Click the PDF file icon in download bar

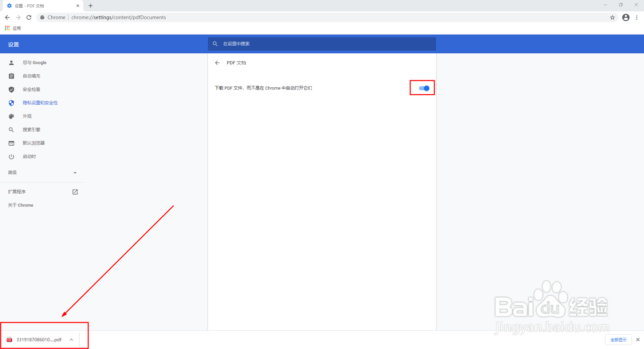(9, 340)
